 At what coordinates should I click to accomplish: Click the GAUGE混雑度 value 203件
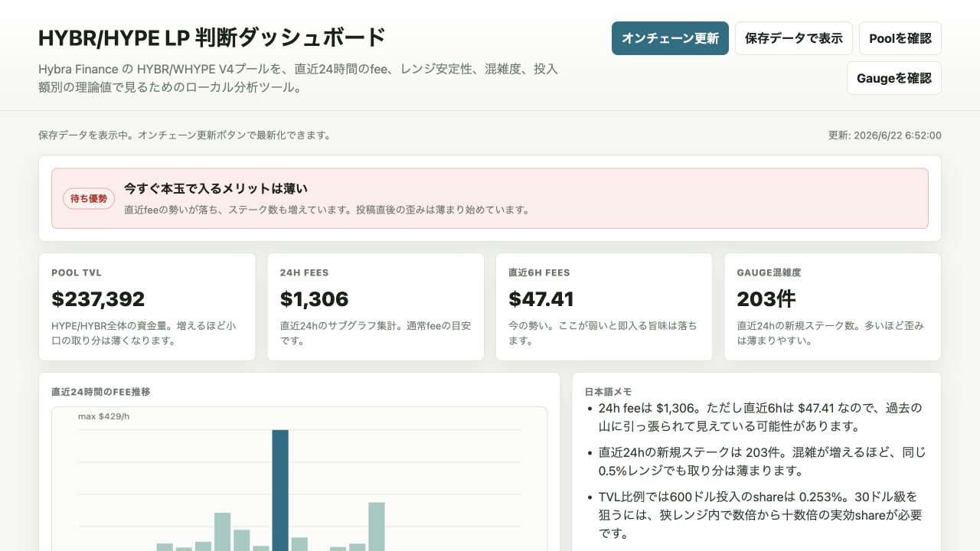(x=766, y=298)
